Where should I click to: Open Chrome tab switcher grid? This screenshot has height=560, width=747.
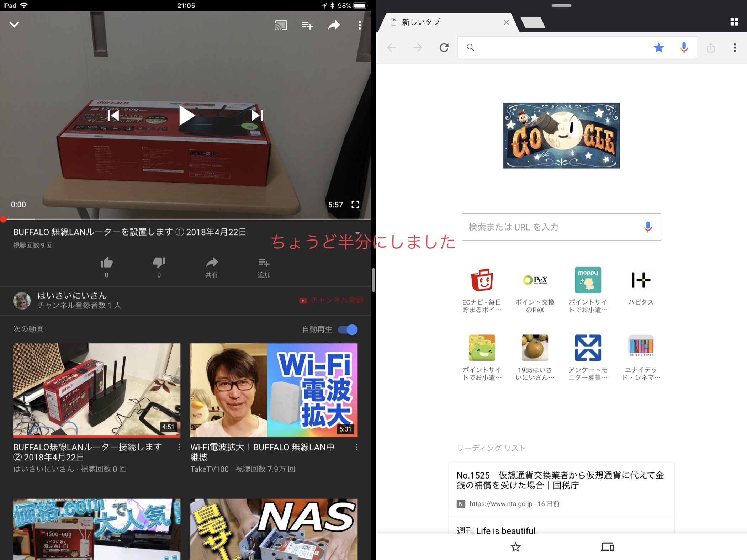tap(734, 22)
